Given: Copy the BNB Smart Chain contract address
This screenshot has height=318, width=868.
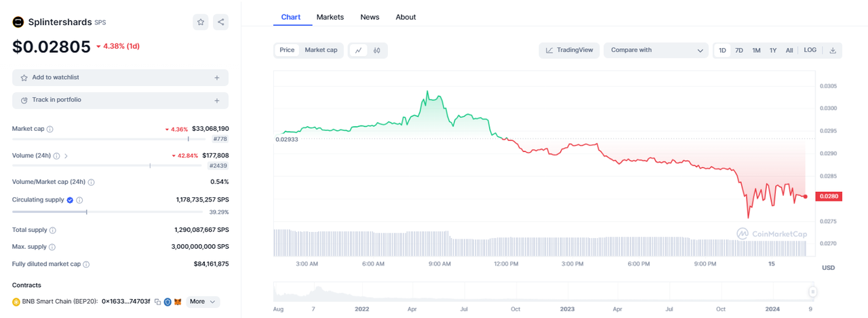Looking at the screenshot, I should pyautogui.click(x=157, y=302).
